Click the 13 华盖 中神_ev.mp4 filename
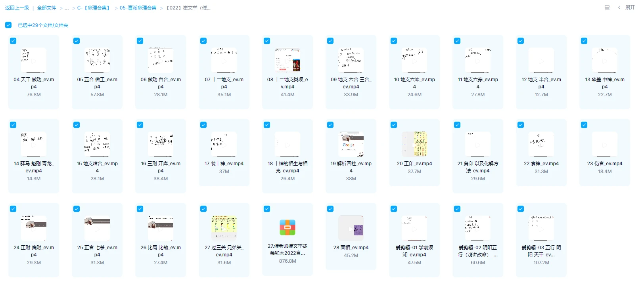The image size is (644, 296). (x=605, y=83)
